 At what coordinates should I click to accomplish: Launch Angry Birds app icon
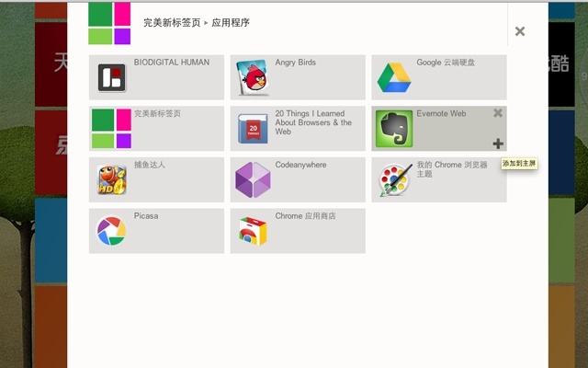[253, 77]
